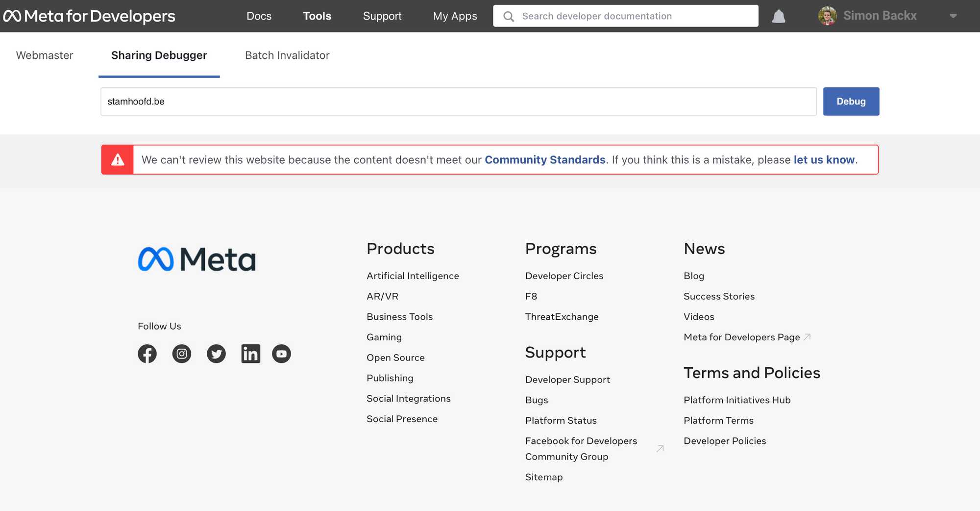Expand the account dropdown arrow
Screen dimensions: 980x511
(x=953, y=16)
